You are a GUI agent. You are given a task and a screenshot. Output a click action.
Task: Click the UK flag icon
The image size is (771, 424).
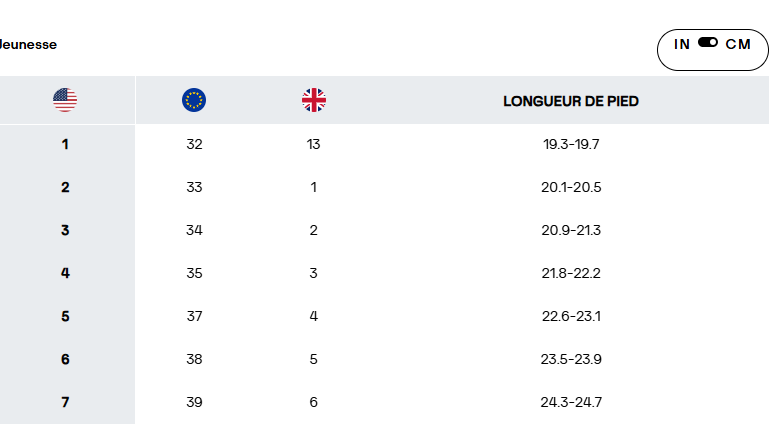[314, 100]
